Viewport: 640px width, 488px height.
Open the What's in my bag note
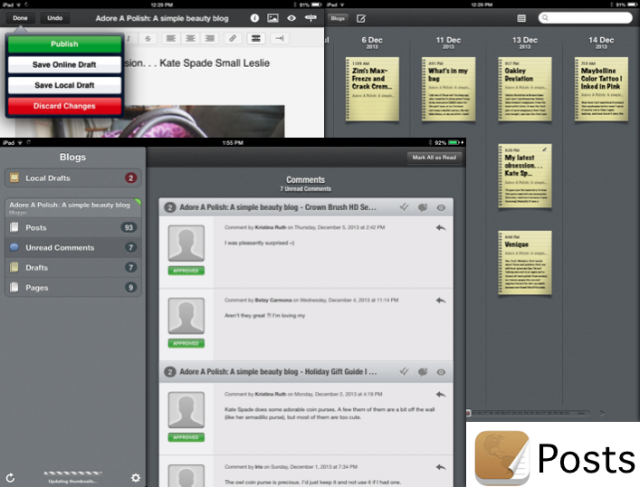tap(448, 89)
